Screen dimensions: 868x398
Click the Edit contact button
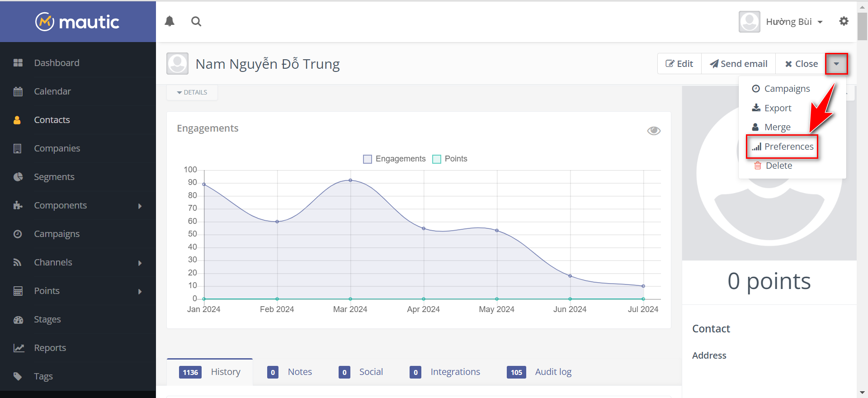click(x=679, y=64)
